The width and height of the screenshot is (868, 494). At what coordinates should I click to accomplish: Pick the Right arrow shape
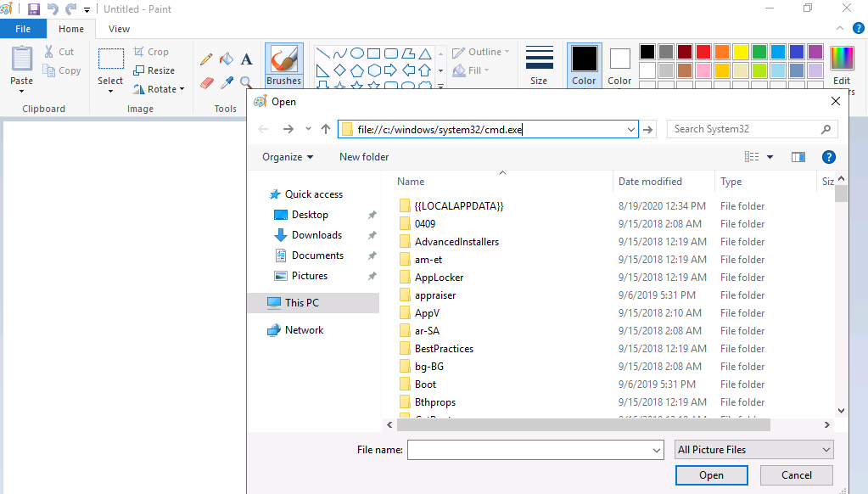pos(390,70)
